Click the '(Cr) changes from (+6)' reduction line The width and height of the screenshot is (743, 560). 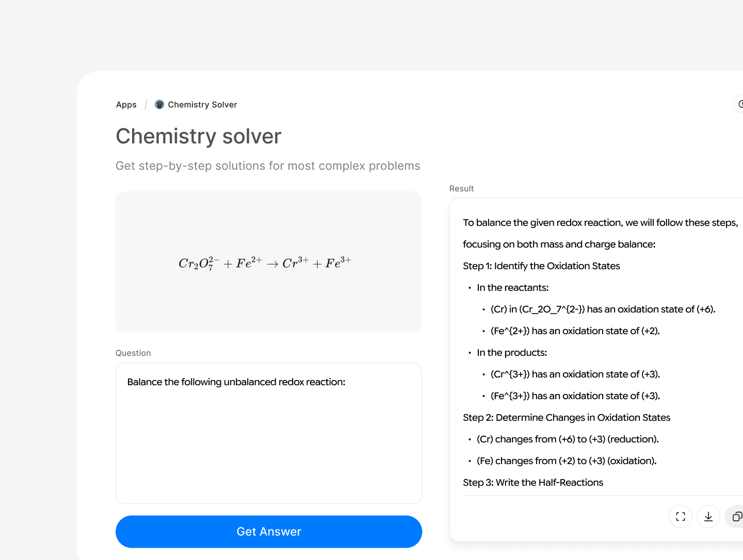568,439
